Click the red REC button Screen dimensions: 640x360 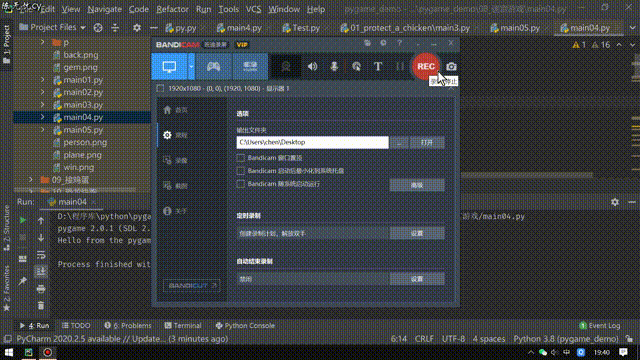pyautogui.click(x=426, y=66)
